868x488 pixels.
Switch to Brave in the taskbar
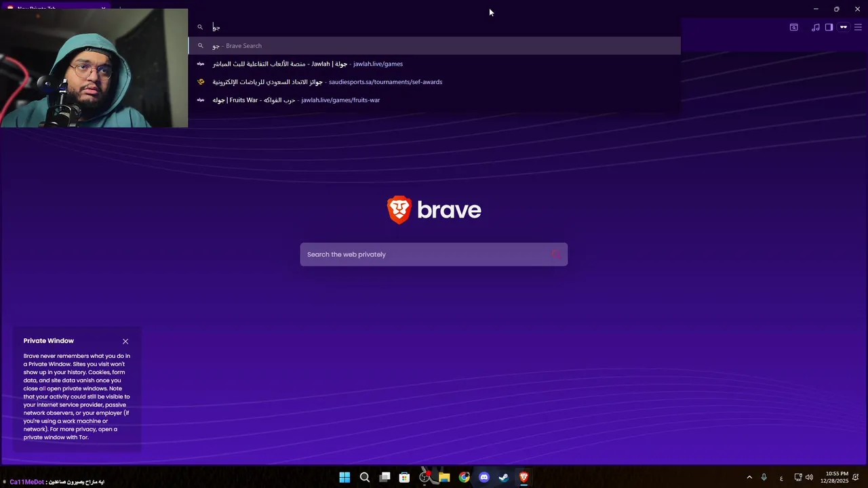pos(524,477)
